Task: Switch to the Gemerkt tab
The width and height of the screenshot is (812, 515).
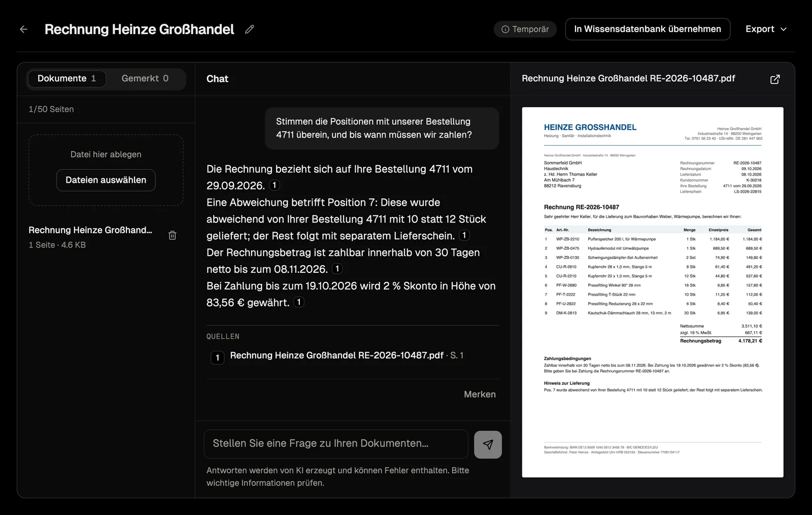Action: click(x=145, y=79)
